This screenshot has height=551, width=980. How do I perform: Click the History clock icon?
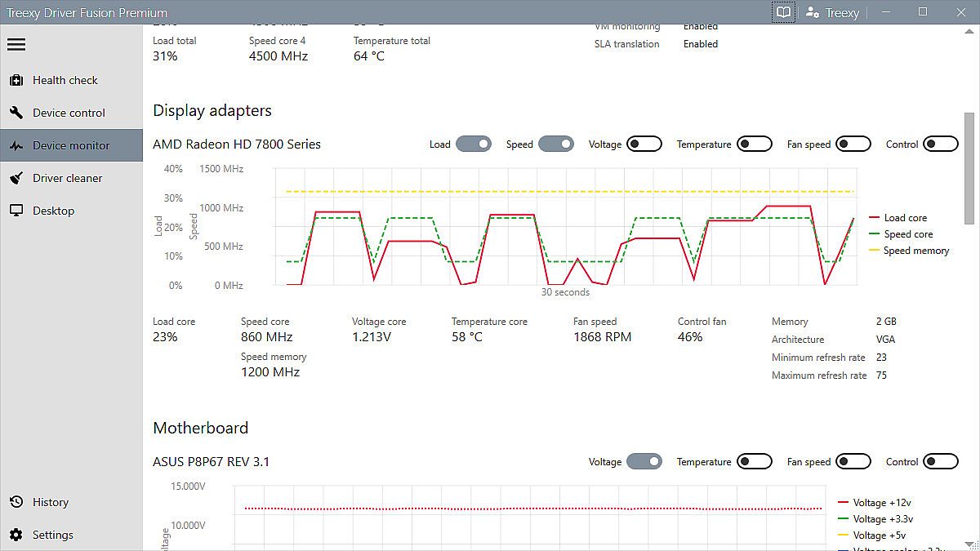click(x=16, y=502)
